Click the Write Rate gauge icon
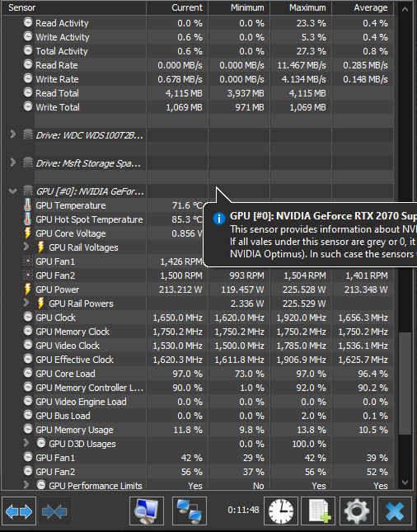The height and width of the screenshot is (532, 417). point(28,78)
